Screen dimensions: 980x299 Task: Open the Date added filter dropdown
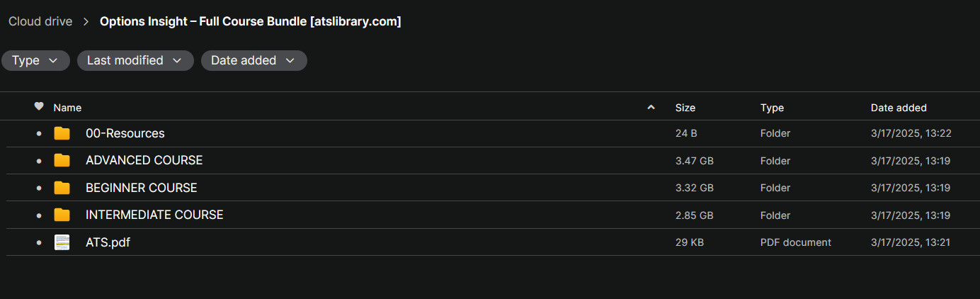pyautogui.click(x=253, y=60)
